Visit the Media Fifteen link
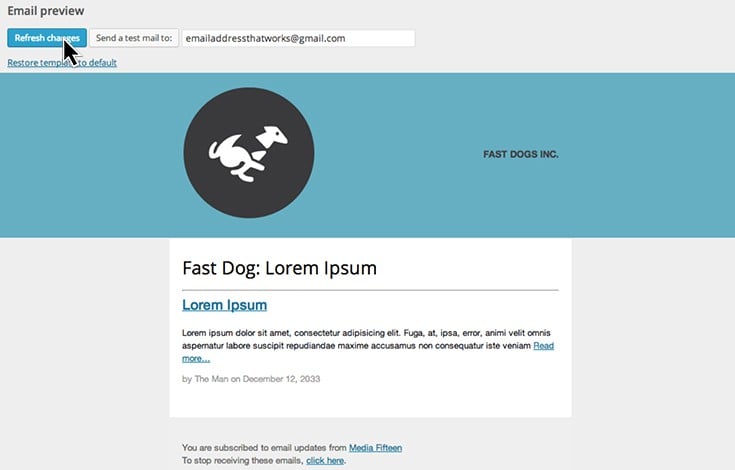The image size is (735, 470). (375, 448)
